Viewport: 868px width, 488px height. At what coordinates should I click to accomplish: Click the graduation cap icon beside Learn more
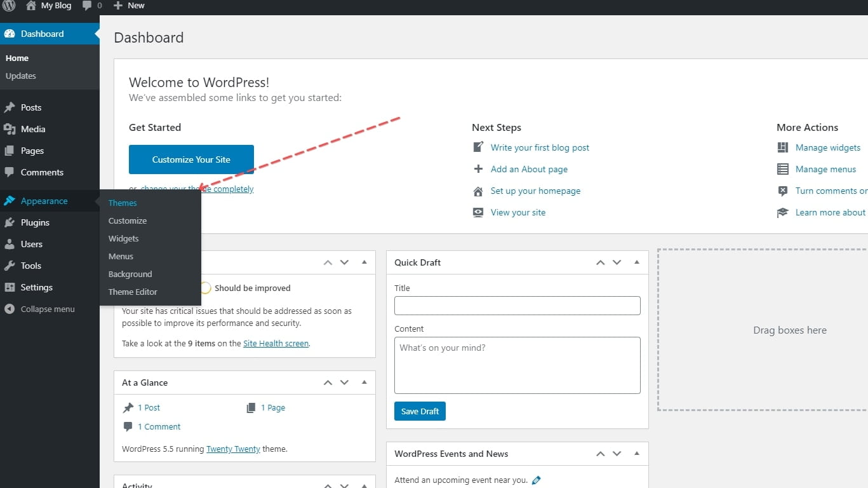(x=783, y=212)
